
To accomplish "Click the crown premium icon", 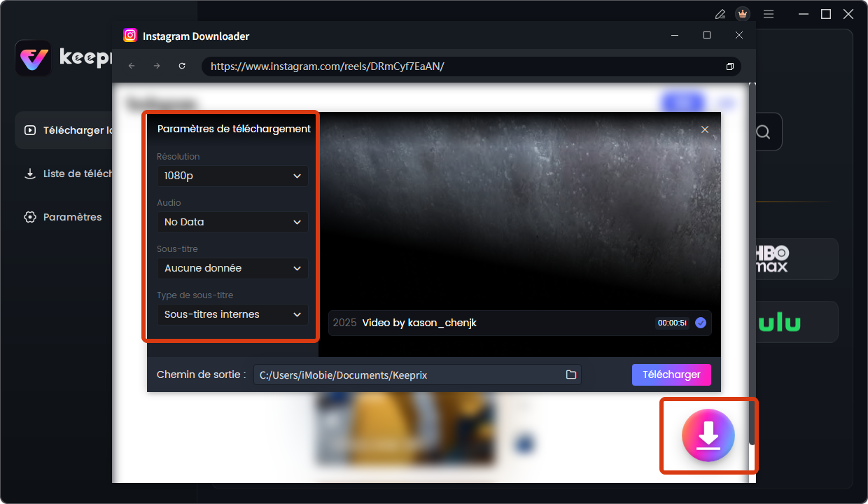I will [743, 14].
